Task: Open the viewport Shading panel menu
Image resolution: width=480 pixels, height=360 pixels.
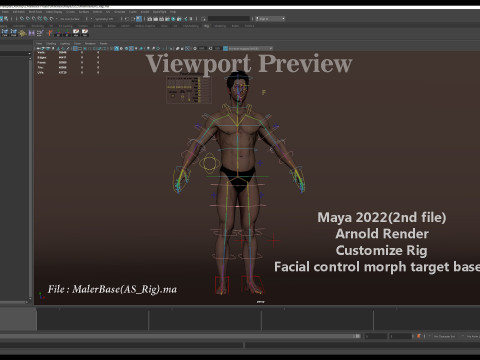Action: [51, 43]
